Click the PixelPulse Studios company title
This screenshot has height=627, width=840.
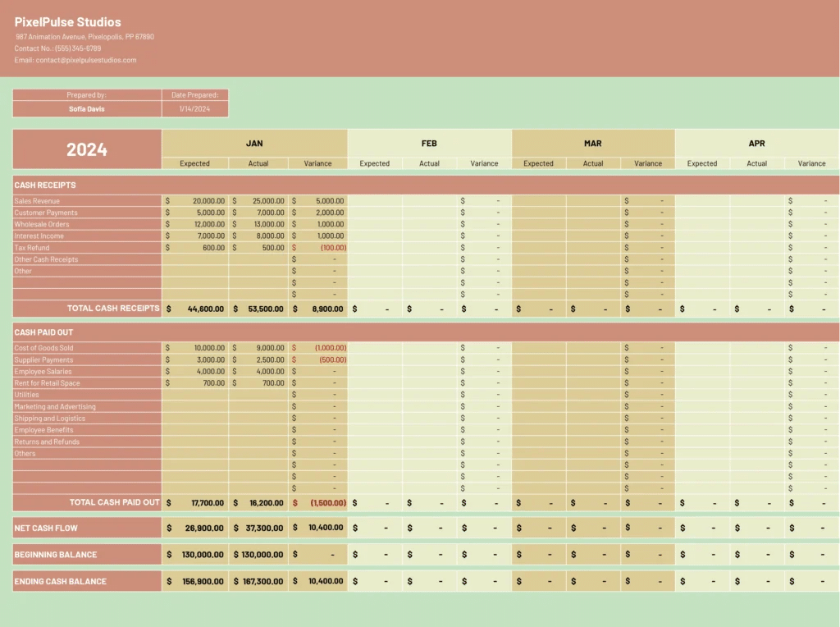[67, 22]
